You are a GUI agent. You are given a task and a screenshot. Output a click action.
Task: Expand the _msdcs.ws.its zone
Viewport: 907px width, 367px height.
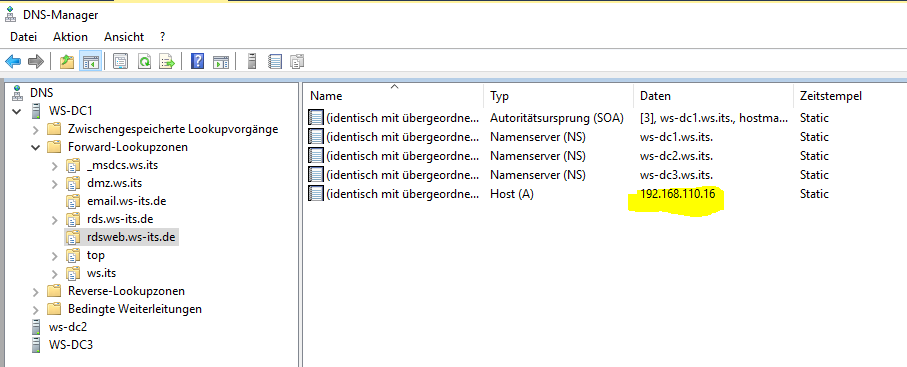point(54,165)
